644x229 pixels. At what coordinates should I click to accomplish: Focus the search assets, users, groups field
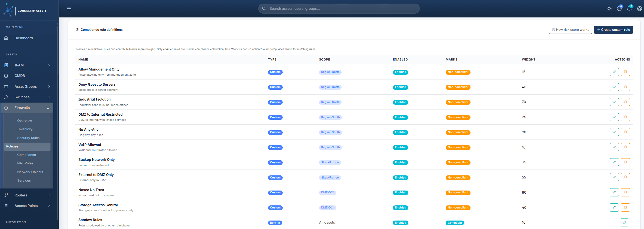[x=339, y=8]
